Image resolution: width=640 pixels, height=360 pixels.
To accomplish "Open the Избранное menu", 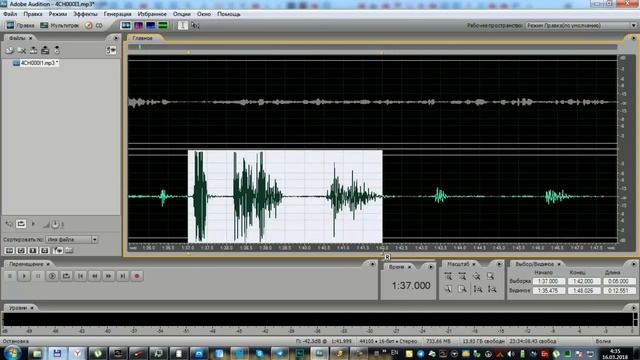I will click(x=152, y=14).
